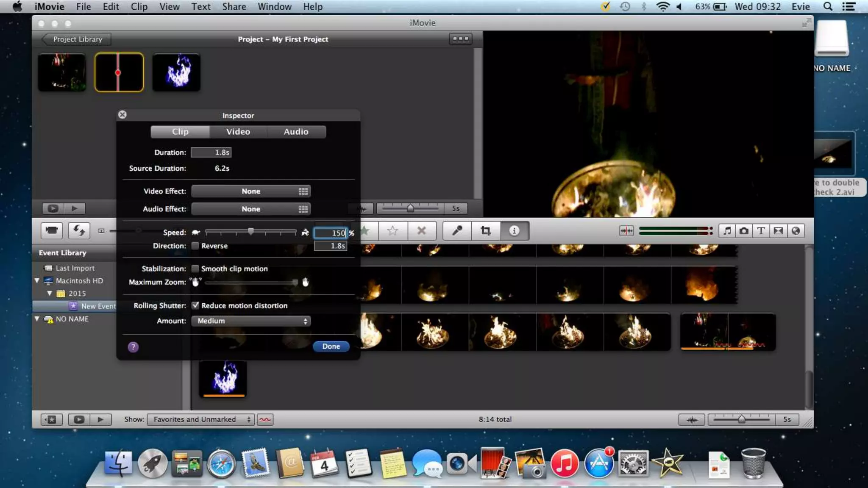Click the hare fast-speed icon
Image resolution: width=868 pixels, height=488 pixels.
click(x=305, y=232)
